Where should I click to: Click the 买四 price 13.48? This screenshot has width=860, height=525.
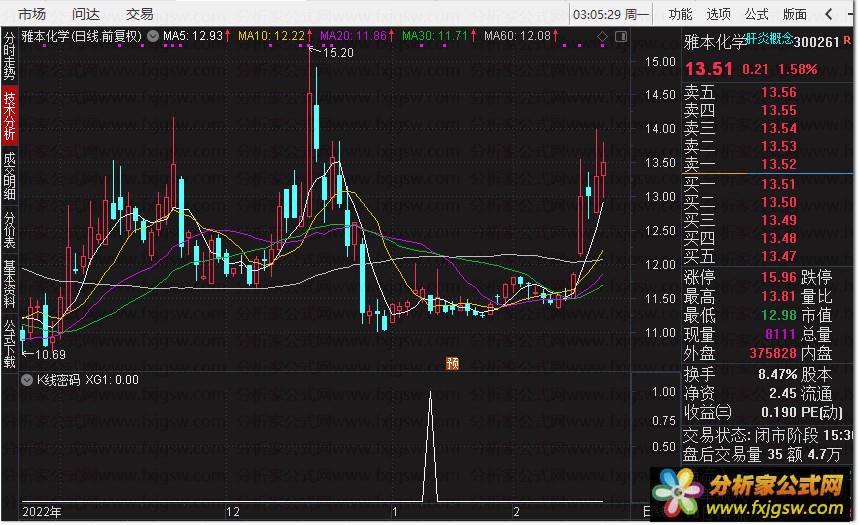[x=779, y=238]
